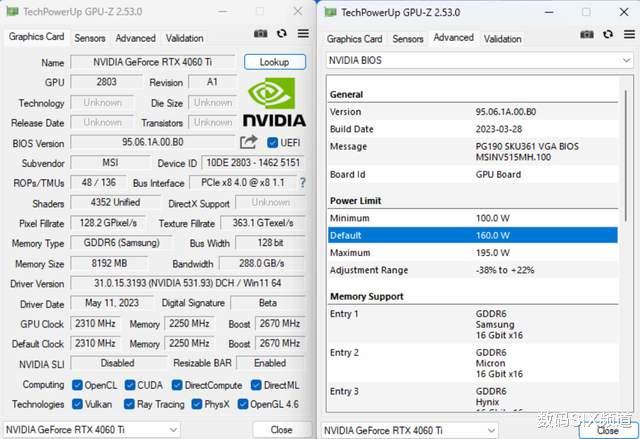The image size is (640, 439).
Task: Click camera icon in right GPU-Z window
Action: pos(587,34)
